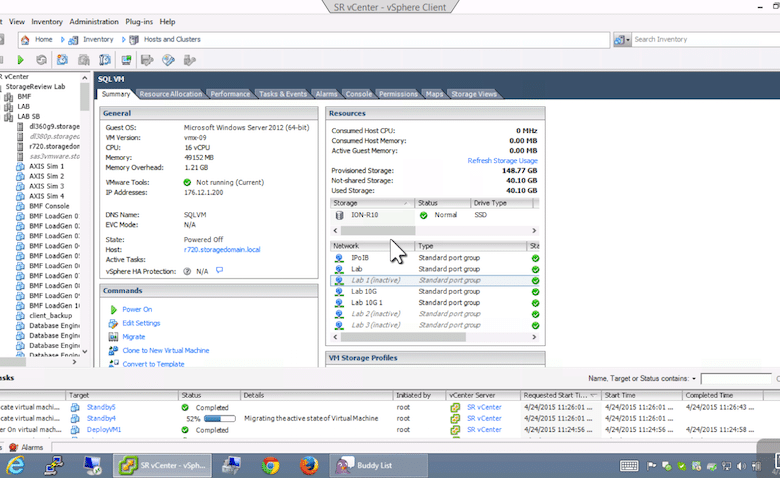Image resolution: width=780 pixels, height=478 pixels.
Task: Open the Administration menu
Action: pyautogui.click(x=94, y=22)
